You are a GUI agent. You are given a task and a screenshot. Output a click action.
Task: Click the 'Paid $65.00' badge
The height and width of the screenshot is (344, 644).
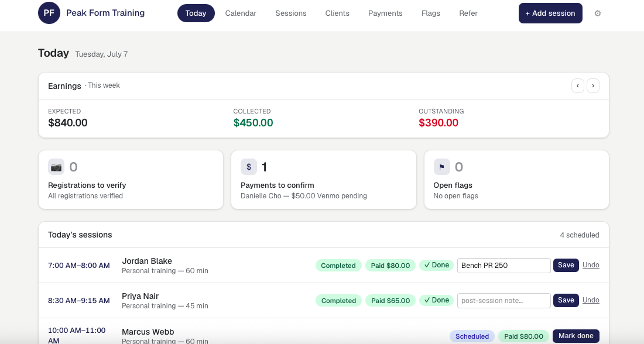click(390, 301)
